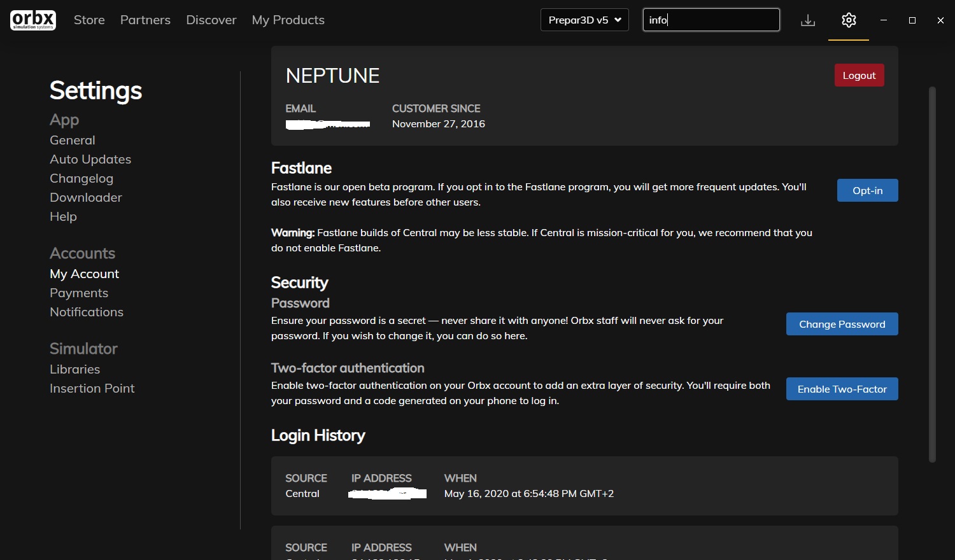This screenshot has height=560, width=955.
Task: Minimize the Orbx Central window
Action: 884,20
